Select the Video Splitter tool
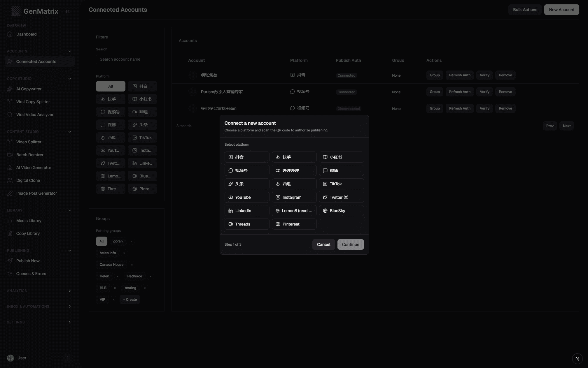This screenshot has height=368, width=588. [28, 142]
